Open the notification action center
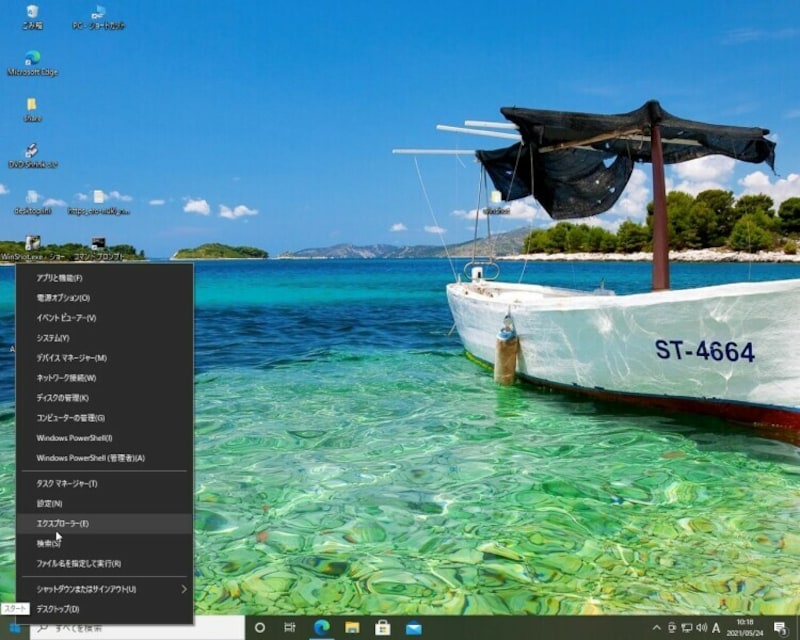This screenshot has height=640, width=800. [x=780, y=627]
